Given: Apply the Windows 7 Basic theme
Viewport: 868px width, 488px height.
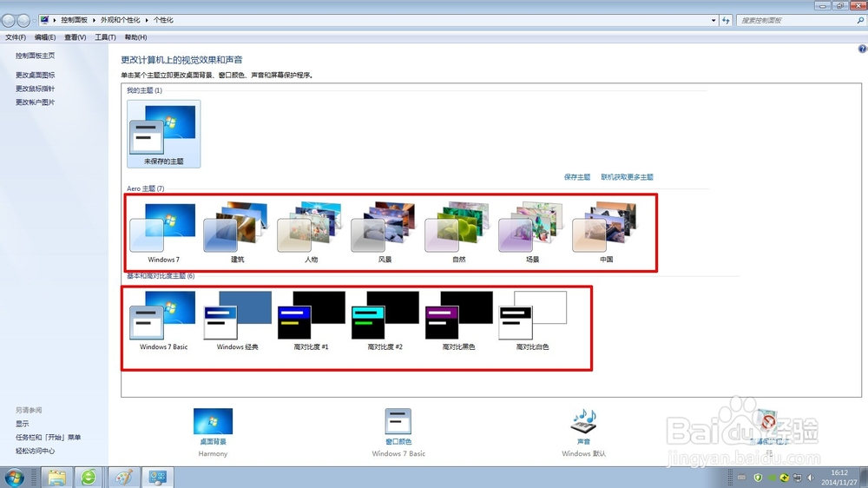Looking at the screenshot, I should click(163, 320).
